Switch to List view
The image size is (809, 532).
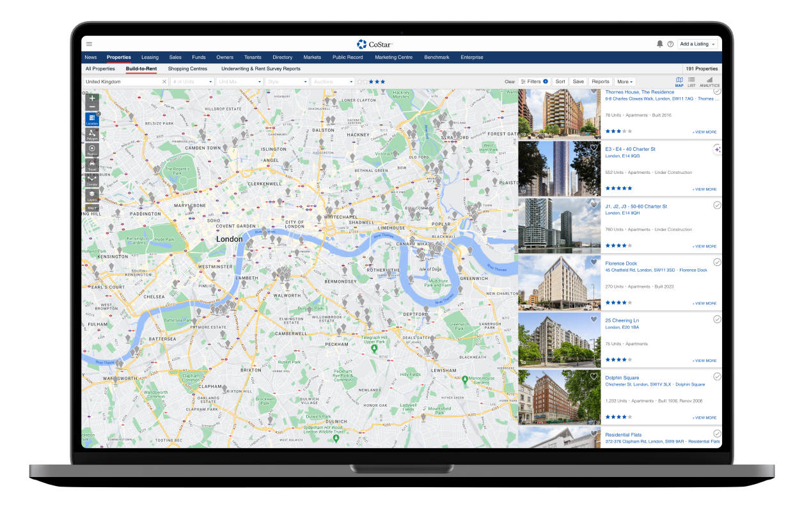coord(691,82)
